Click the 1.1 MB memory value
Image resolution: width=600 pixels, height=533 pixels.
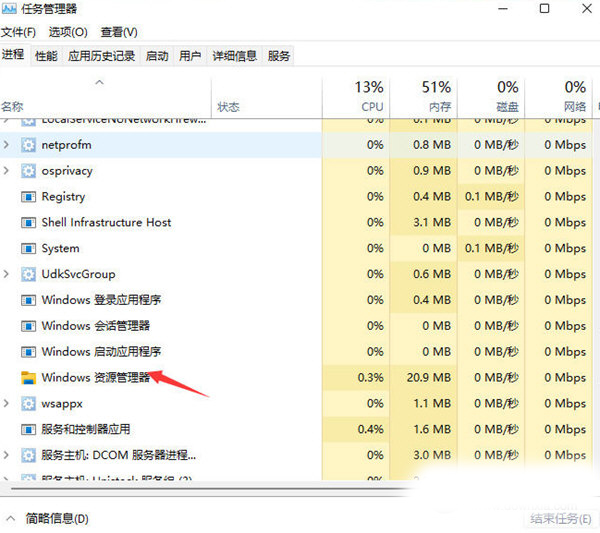(432, 403)
